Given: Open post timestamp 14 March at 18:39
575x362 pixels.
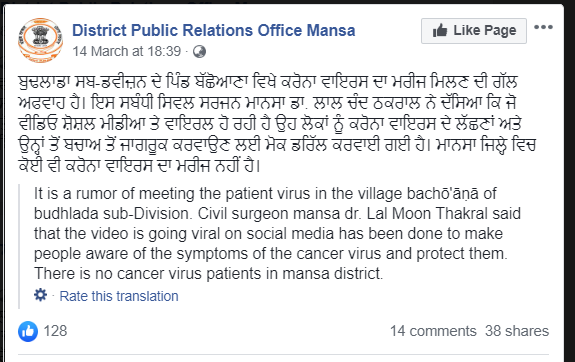Looking at the screenshot, I should pyautogui.click(x=127, y=51).
